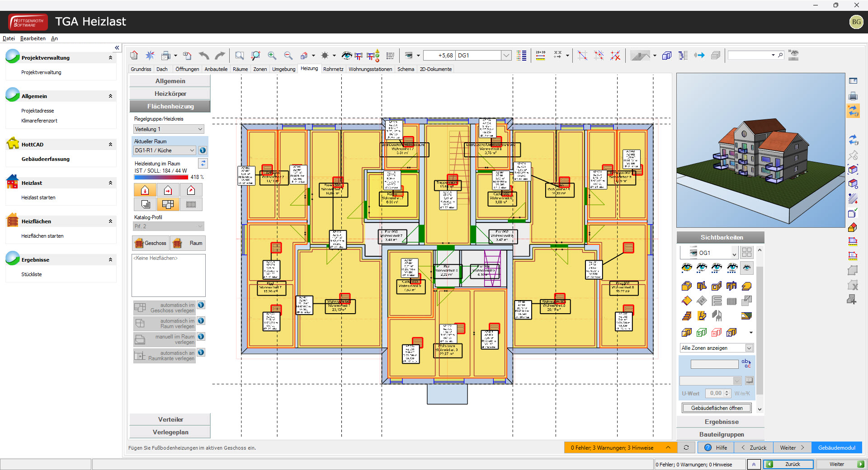Select the staircase visibility icon
This screenshot has height=470, width=868.
pyautogui.click(x=687, y=315)
